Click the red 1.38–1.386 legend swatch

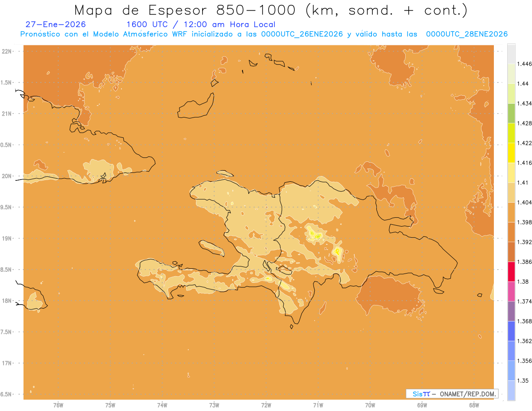(x=511, y=271)
